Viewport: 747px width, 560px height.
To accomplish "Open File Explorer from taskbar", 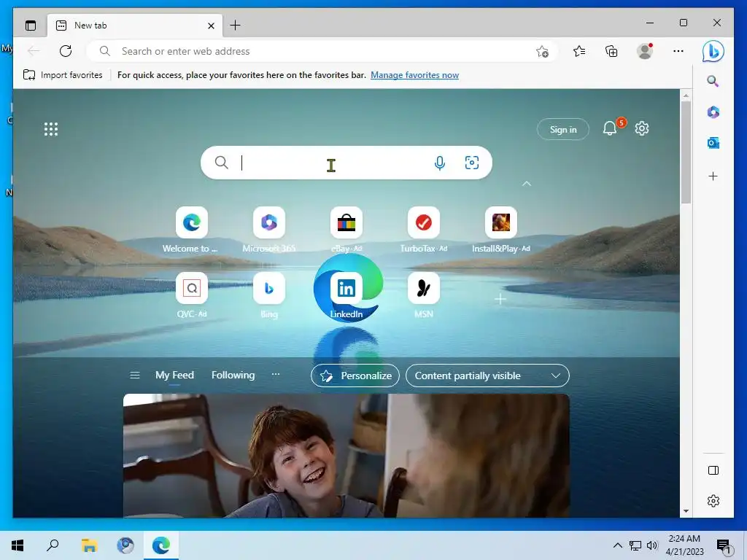I will [x=89, y=545].
